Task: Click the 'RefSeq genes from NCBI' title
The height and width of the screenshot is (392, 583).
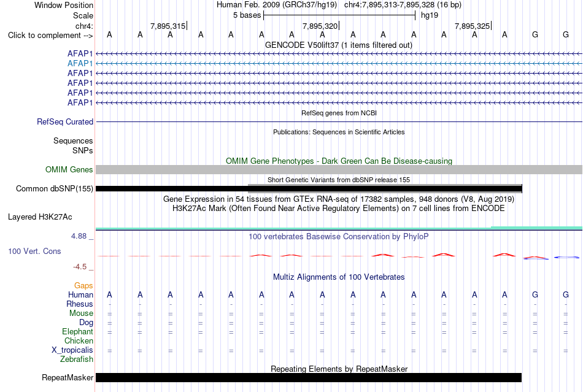Action: 339,113
